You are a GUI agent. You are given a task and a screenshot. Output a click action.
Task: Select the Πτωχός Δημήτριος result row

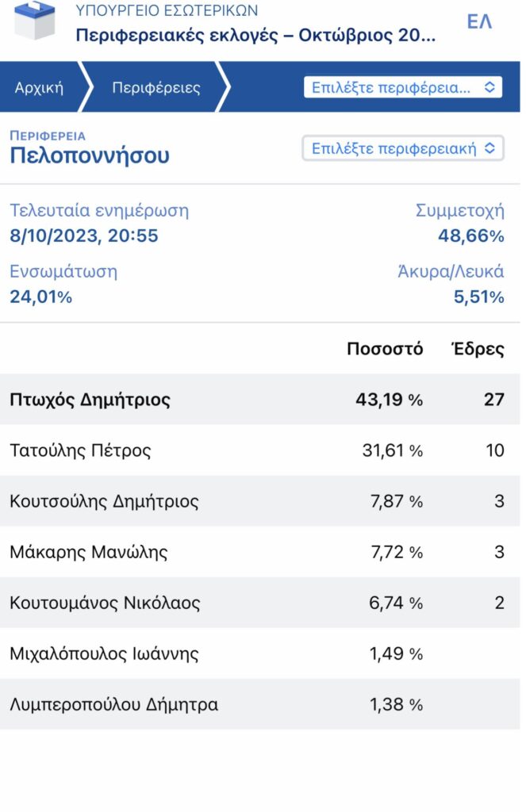259,400
